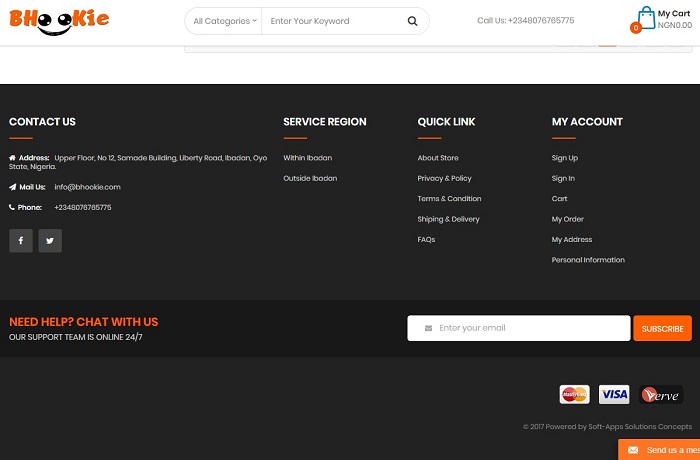Click the Enter your email field
The image size is (700, 460).
pos(525,328)
